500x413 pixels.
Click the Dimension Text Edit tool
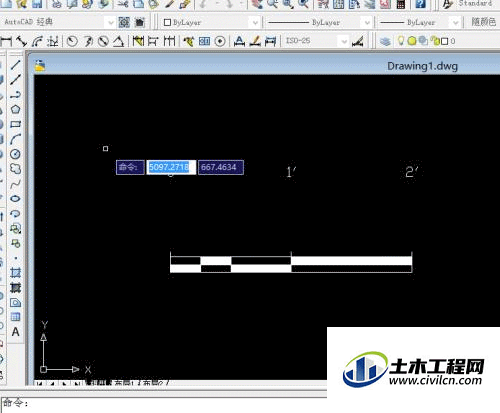[255, 41]
